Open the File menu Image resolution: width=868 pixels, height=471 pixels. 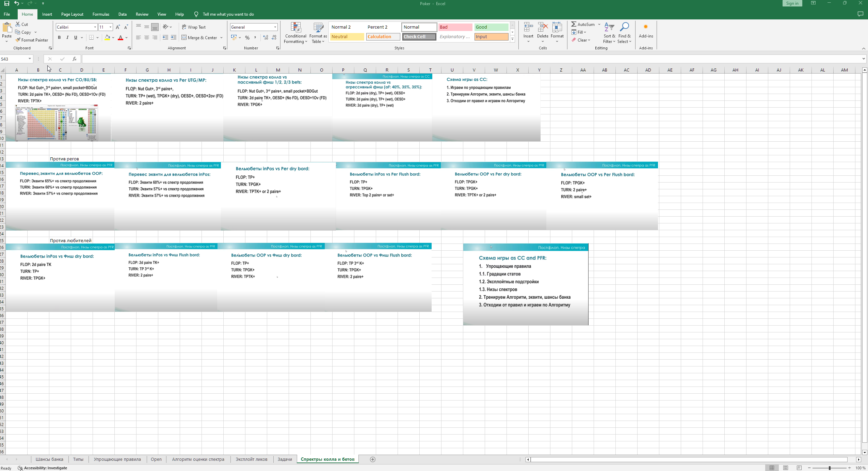click(7, 14)
